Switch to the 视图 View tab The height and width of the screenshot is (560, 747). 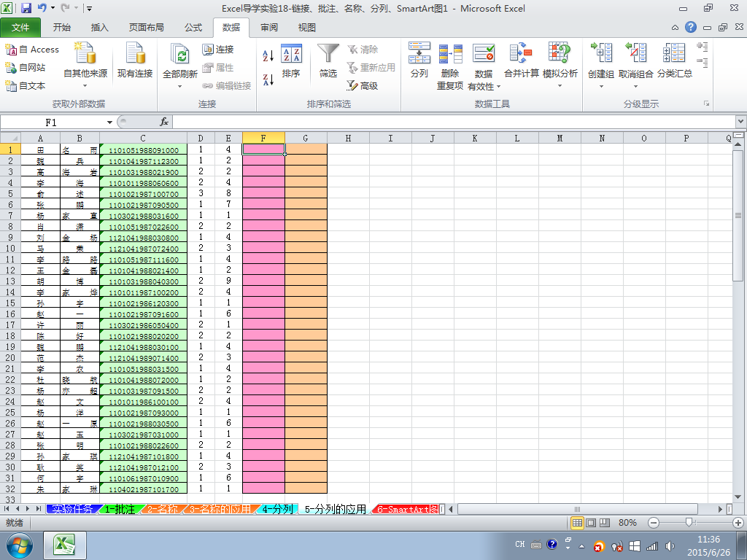(307, 28)
